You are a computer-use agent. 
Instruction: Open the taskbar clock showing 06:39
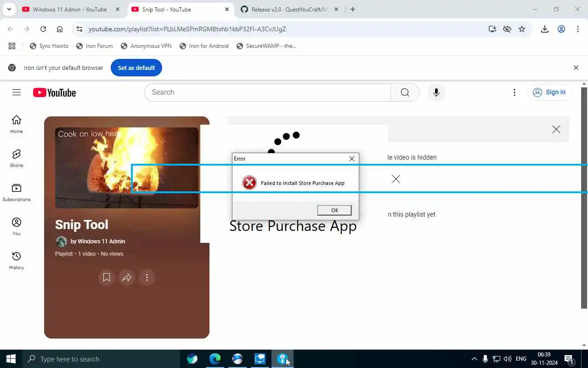544,359
